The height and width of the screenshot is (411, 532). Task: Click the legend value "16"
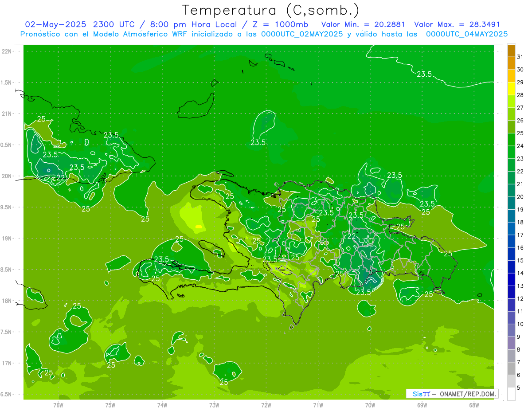[x=520, y=248]
